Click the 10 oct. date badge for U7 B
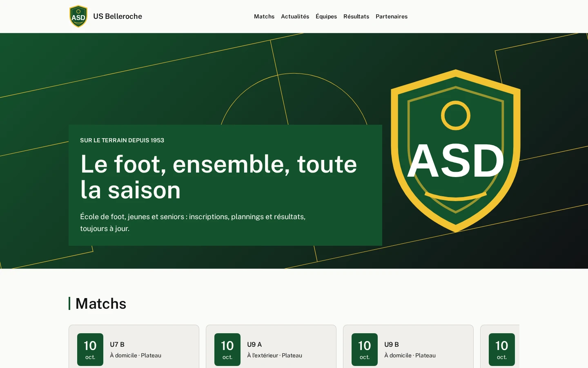Viewport: 588px width, 368px height. (90, 350)
